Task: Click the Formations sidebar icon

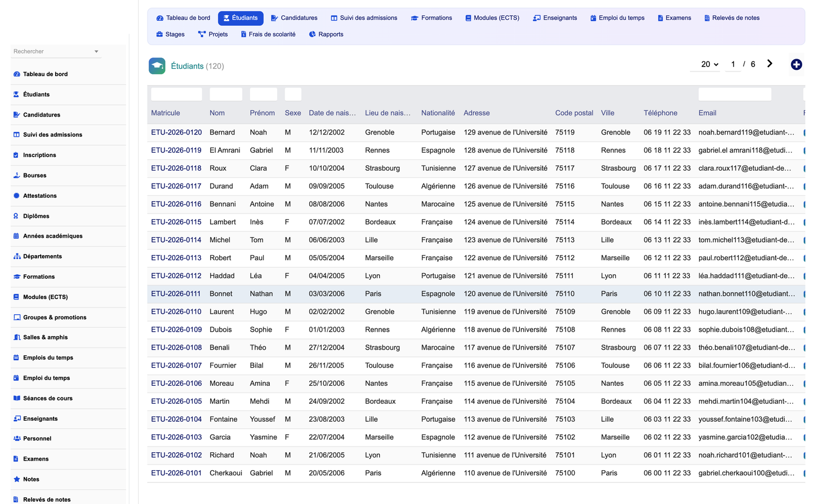Action: [16, 276]
